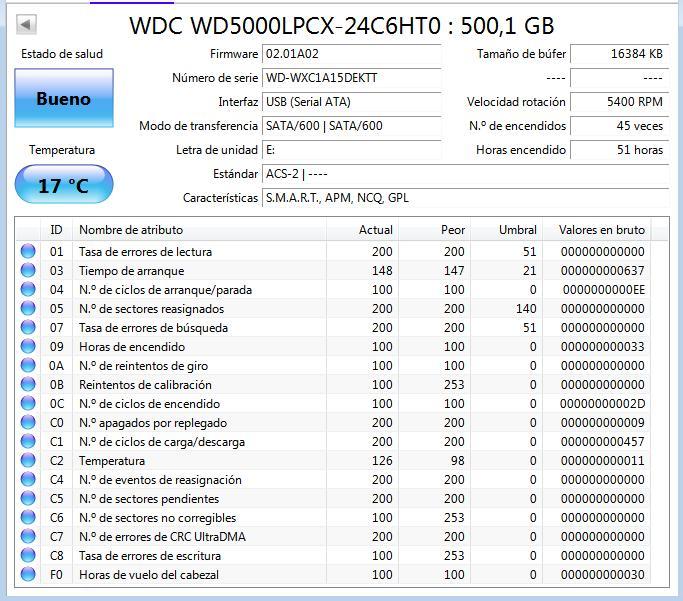Click the Modo de transferencia SATA/600 field
This screenshot has height=601, width=683.
coord(352,126)
